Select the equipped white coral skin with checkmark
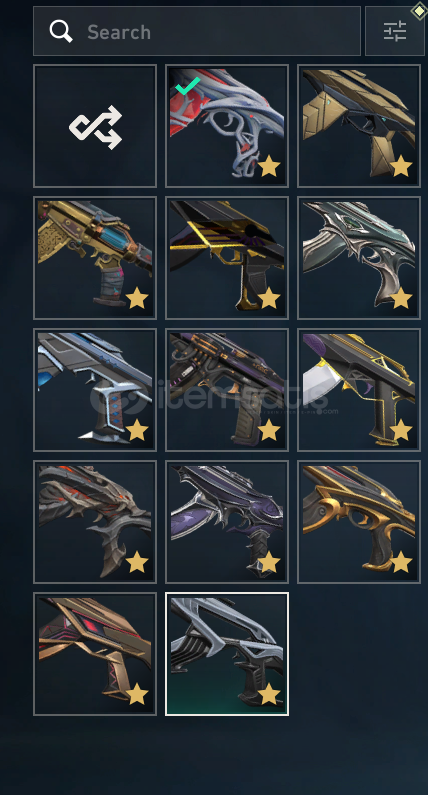Image resolution: width=428 pixels, height=795 pixels. 227,126
